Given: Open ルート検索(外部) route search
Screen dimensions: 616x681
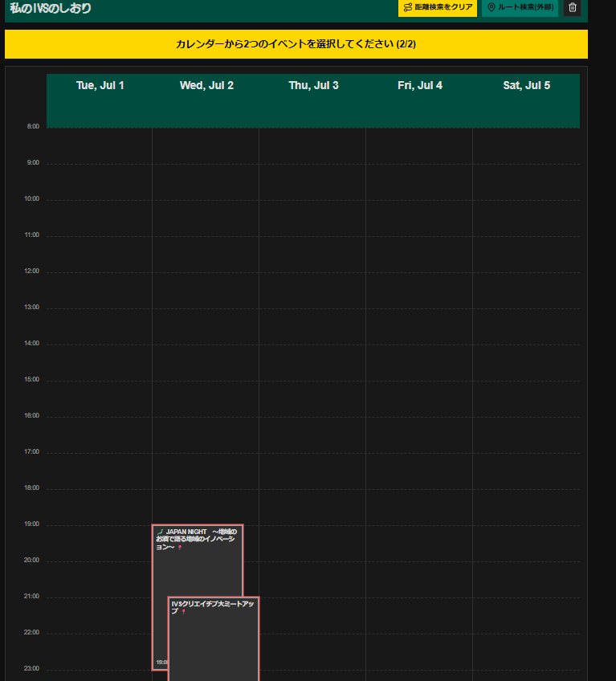Looking at the screenshot, I should [520, 7].
